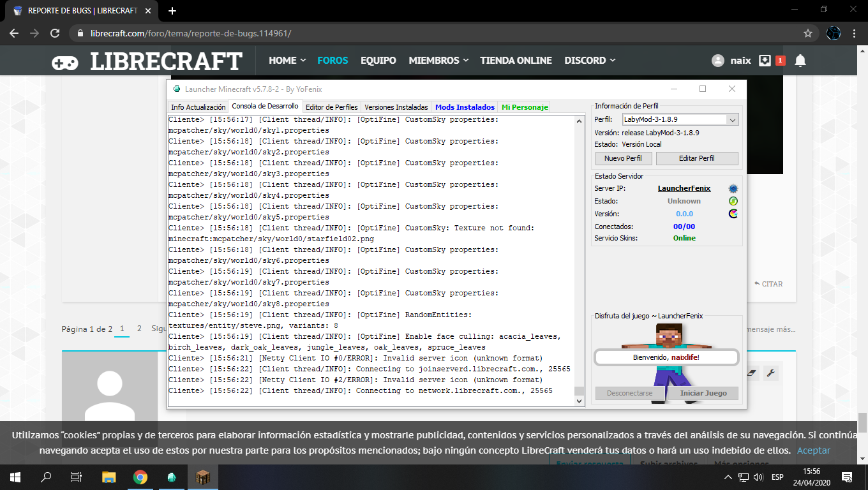Go to FOROS in site navigation
Viewport: 868px width, 490px height.
333,61
